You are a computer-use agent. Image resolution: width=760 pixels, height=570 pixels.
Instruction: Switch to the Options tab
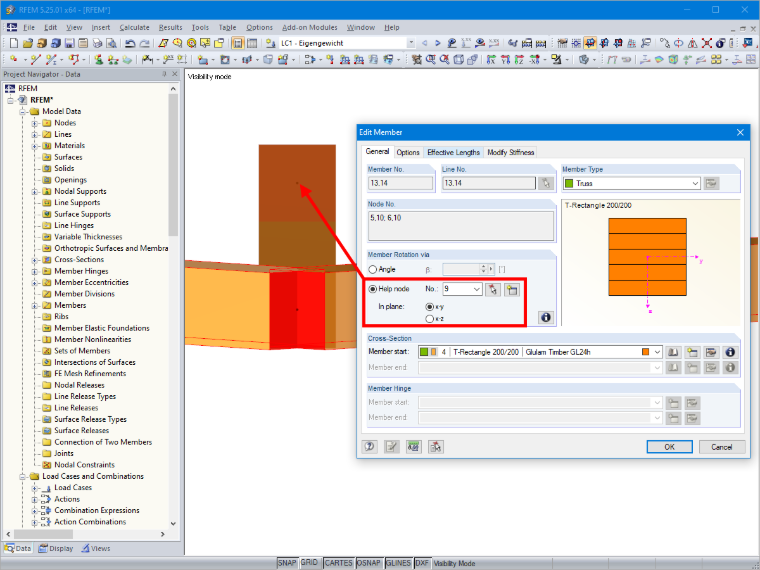coord(408,152)
